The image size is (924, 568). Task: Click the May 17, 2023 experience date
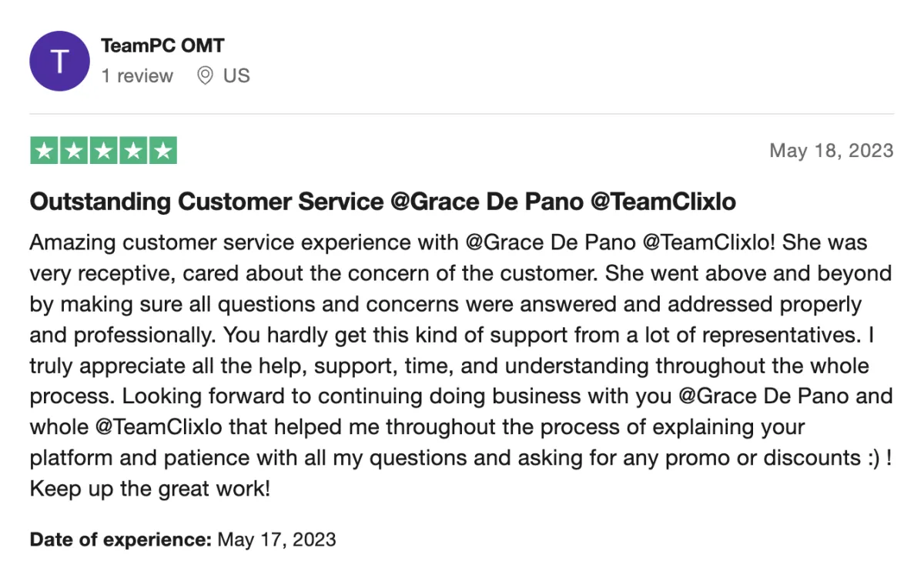pyautogui.click(x=277, y=539)
